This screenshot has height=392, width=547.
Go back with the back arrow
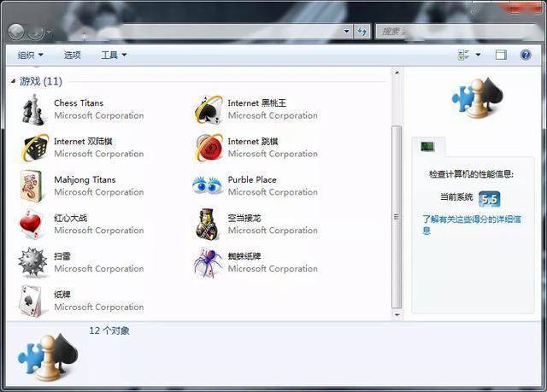15,32
